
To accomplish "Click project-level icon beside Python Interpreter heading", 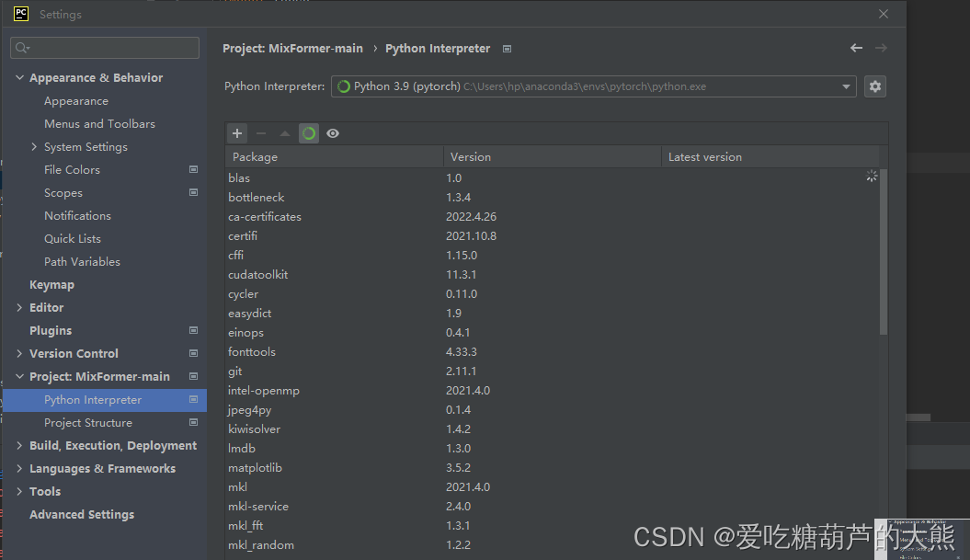I will pyautogui.click(x=507, y=49).
